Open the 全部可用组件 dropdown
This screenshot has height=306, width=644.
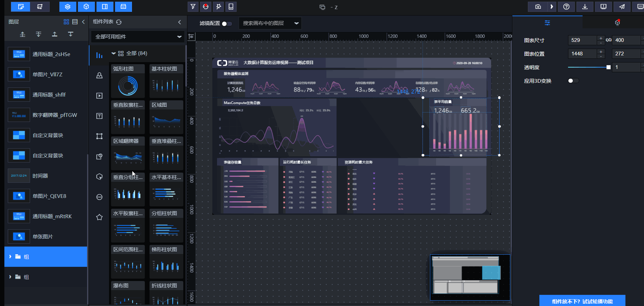(138, 36)
